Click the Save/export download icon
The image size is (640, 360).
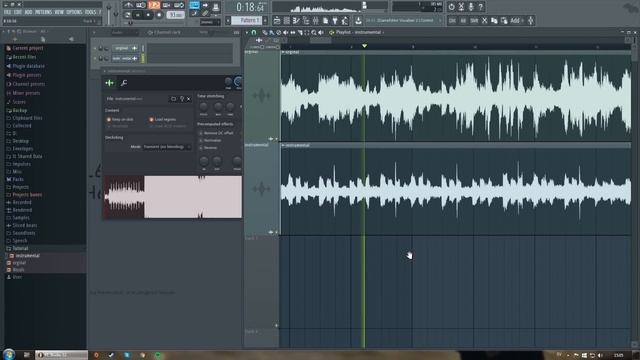(x=358, y=20)
